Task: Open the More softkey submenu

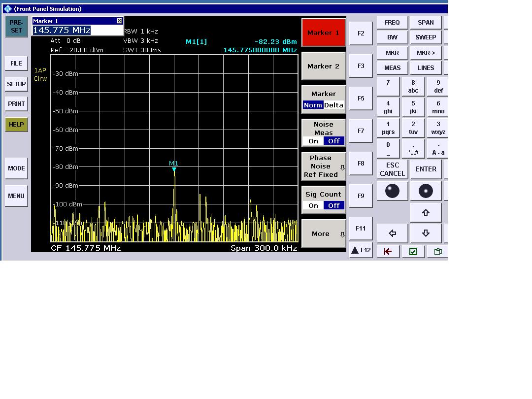Action: click(x=323, y=233)
